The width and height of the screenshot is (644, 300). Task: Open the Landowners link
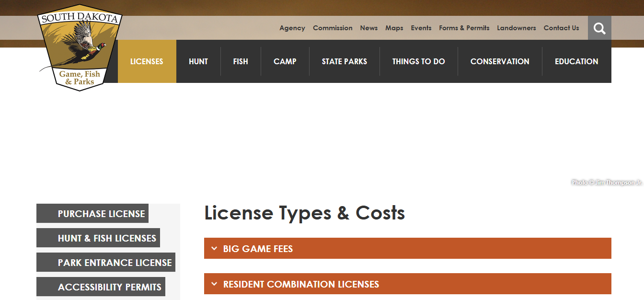point(517,28)
